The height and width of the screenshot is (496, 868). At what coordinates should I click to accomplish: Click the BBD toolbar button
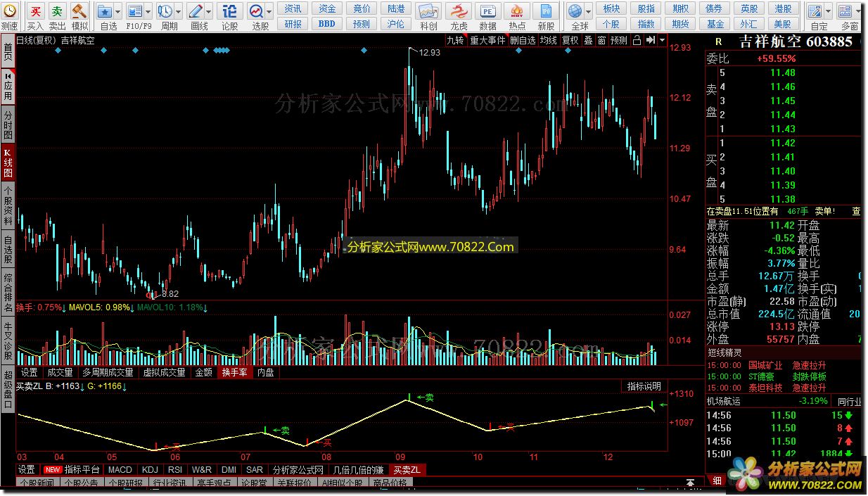coord(327,23)
